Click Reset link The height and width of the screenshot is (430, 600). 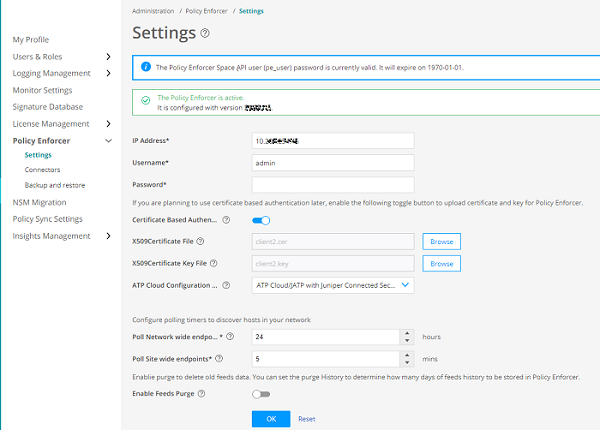306,419
